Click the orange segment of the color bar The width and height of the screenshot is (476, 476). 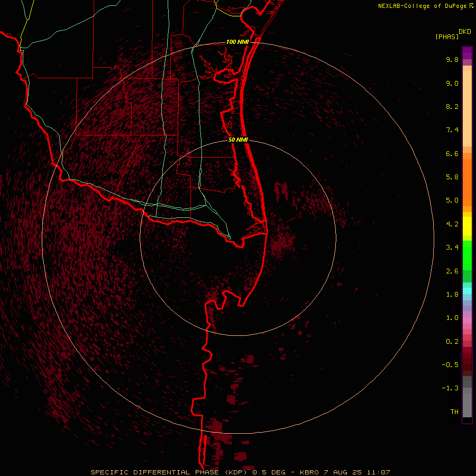pyautogui.click(x=467, y=182)
